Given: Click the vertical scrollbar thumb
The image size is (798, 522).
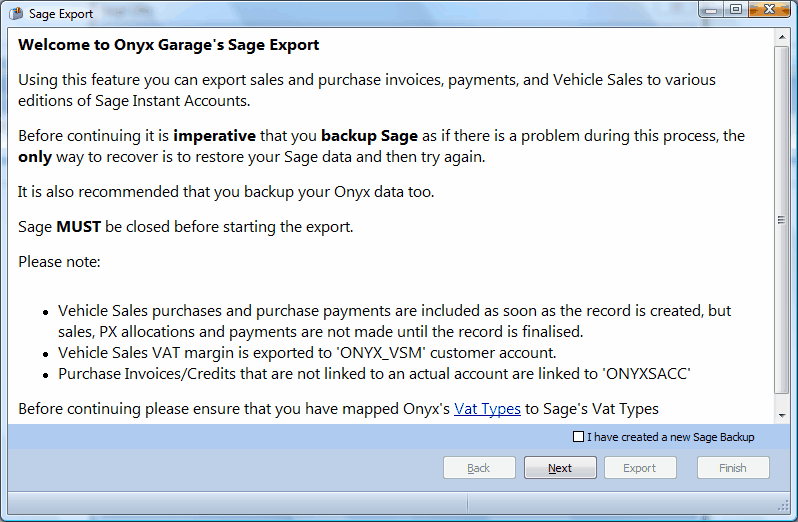Looking at the screenshot, I should point(782,220).
